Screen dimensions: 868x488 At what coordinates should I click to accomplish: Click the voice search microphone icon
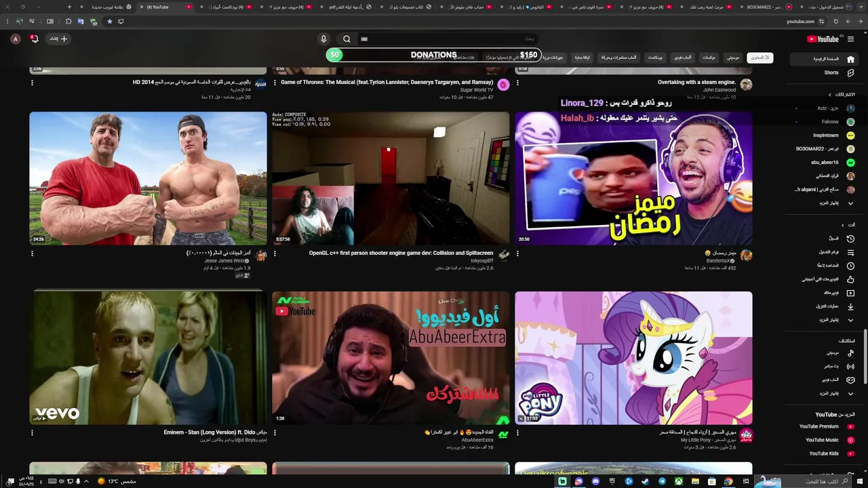323,39
